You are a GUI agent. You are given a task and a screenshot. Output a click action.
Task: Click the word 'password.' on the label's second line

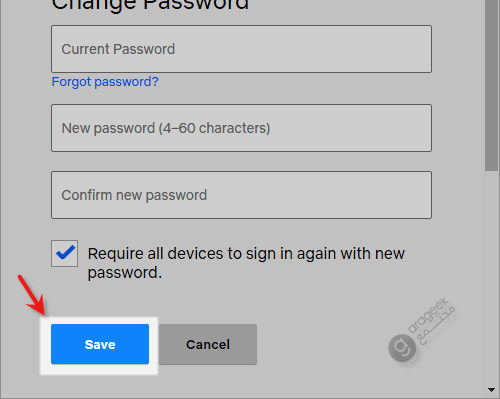pos(125,273)
